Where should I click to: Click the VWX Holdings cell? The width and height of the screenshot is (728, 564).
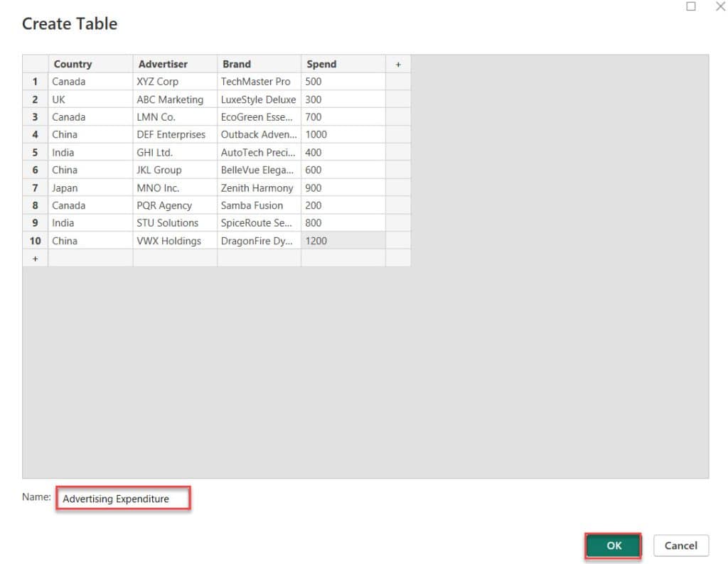coord(175,241)
